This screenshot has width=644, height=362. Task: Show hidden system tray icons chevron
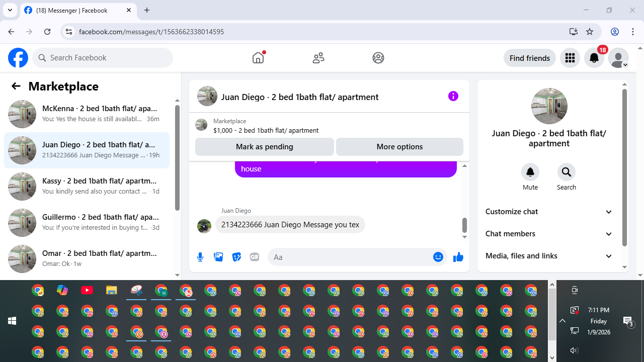tap(562, 321)
